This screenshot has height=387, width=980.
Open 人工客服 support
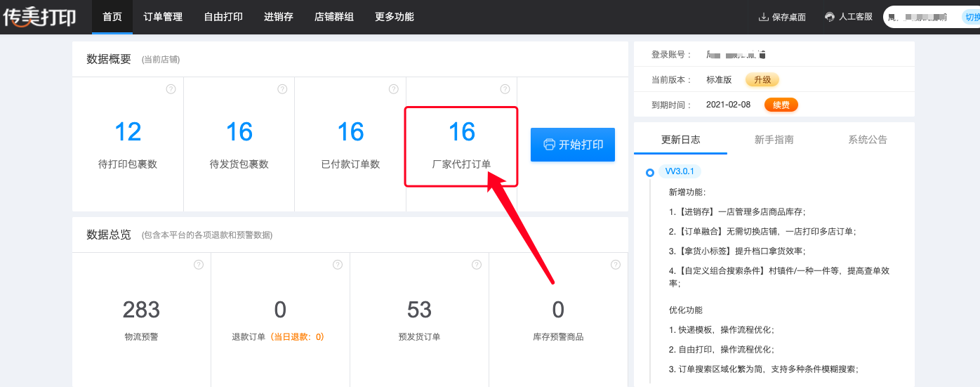point(849,17)
